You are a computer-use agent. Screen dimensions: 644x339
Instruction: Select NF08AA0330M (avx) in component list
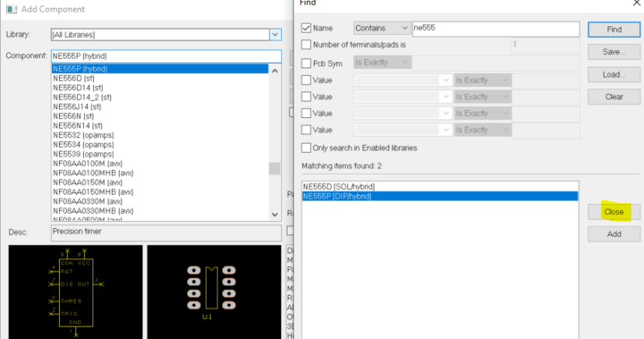[160, 201]
